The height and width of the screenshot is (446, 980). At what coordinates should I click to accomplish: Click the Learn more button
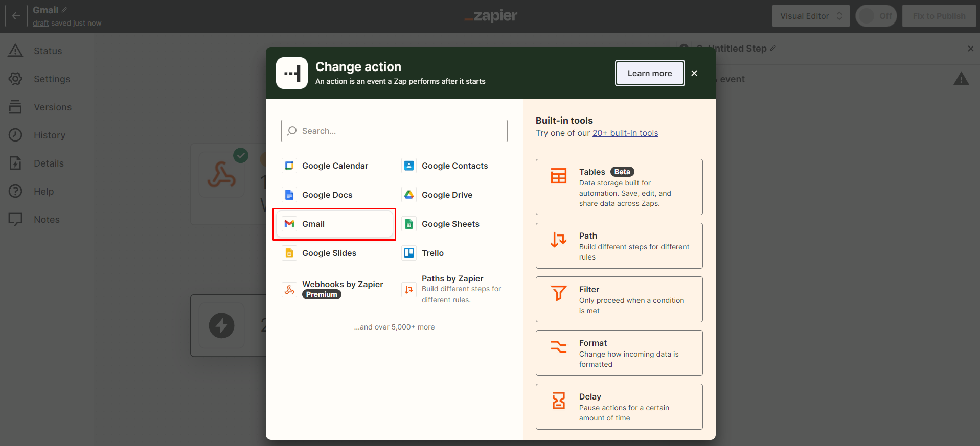click(650, 73)
